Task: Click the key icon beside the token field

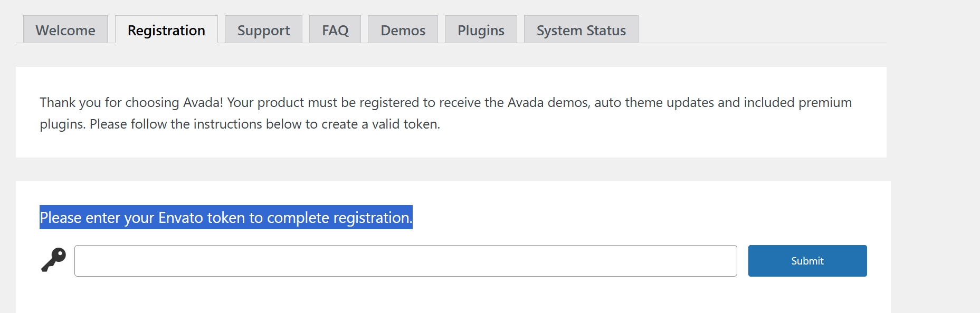Action: (54, 260)
